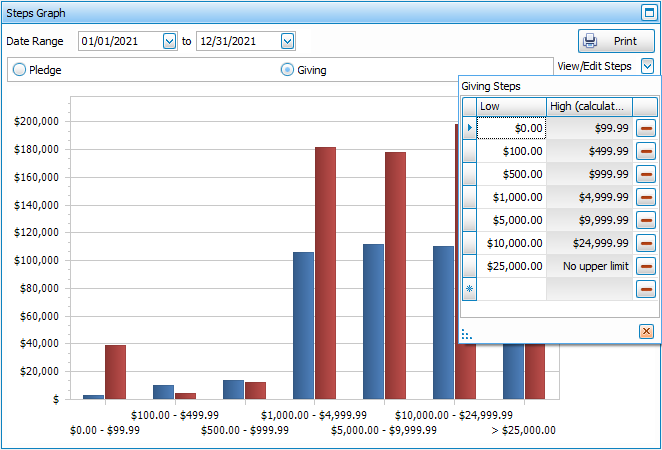Remove the $500.00 giving step row
Screen dimensions: 662x450
point(646,174)
